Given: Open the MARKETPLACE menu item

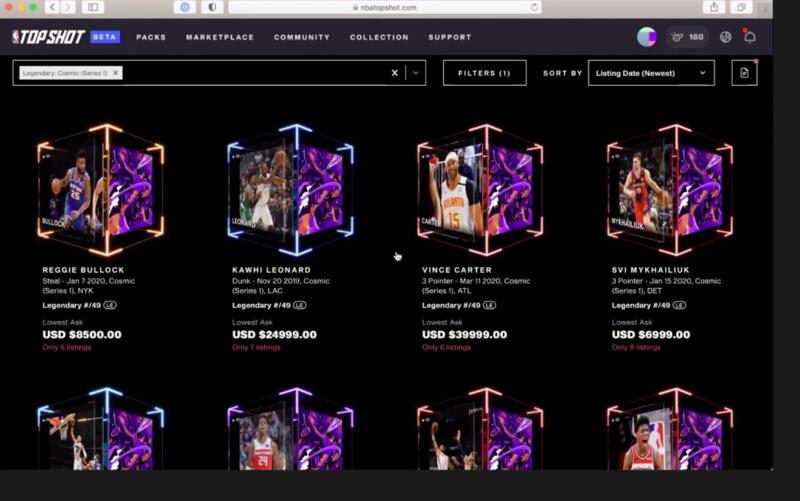Looking at the screenshot, I should (x=220, y=37).
